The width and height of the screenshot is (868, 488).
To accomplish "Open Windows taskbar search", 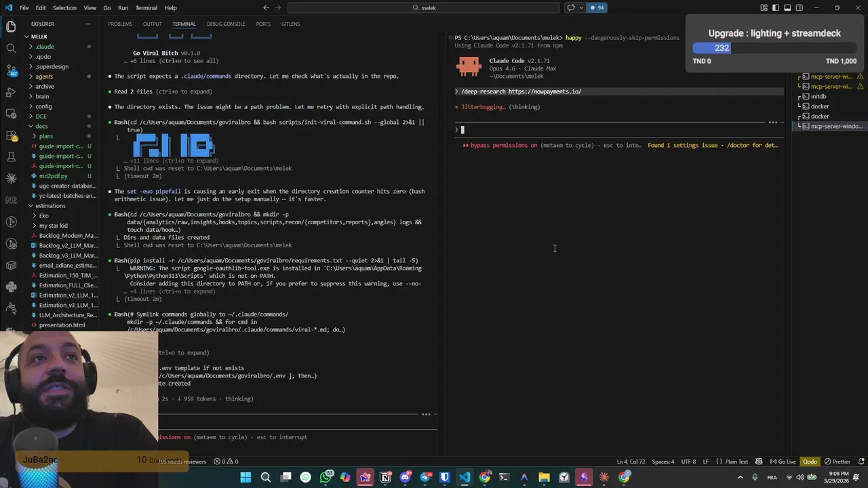I will click(266, 477).
